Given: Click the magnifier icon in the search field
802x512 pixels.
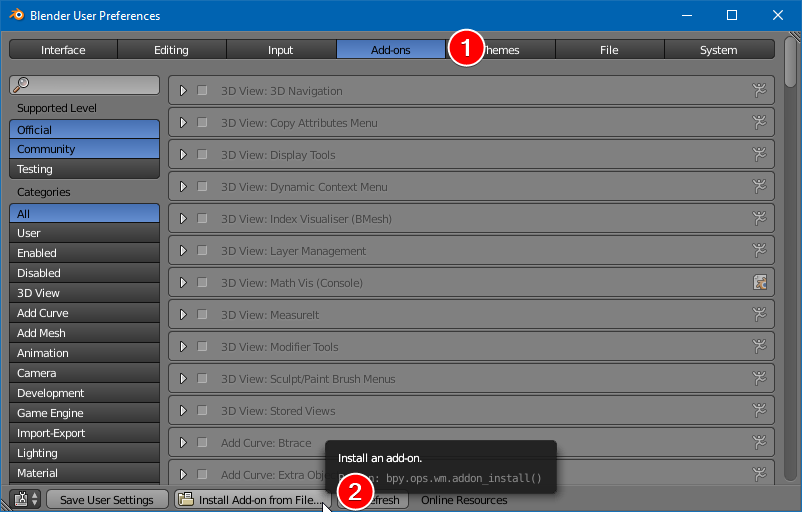Looking at the screenshot, I should click(x=21, y=84).
